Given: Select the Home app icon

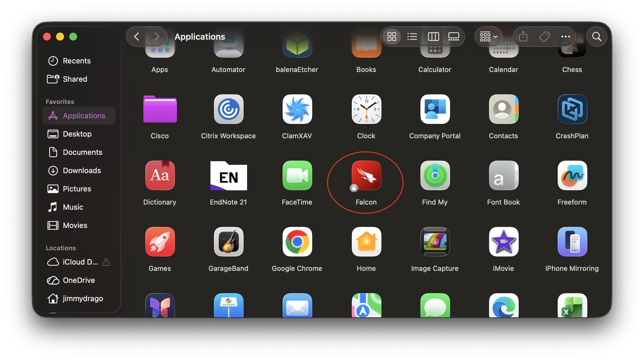Looking at the screenshot, I should [x=366, y=242].
